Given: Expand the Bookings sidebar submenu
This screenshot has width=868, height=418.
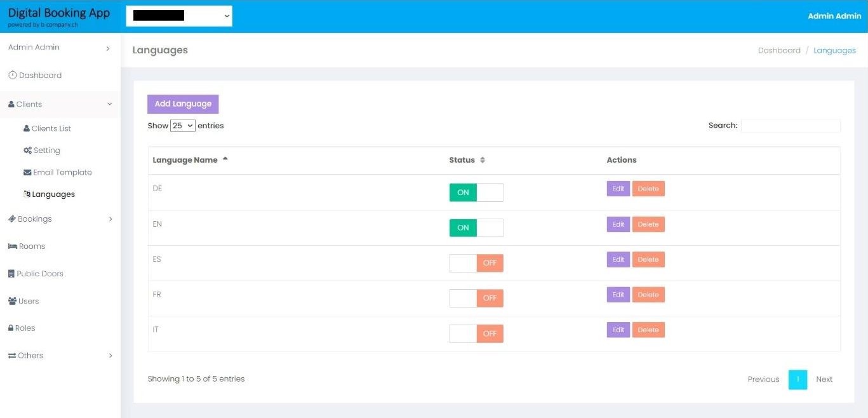Looking at the screenshot, I should (x=60, y=219).
